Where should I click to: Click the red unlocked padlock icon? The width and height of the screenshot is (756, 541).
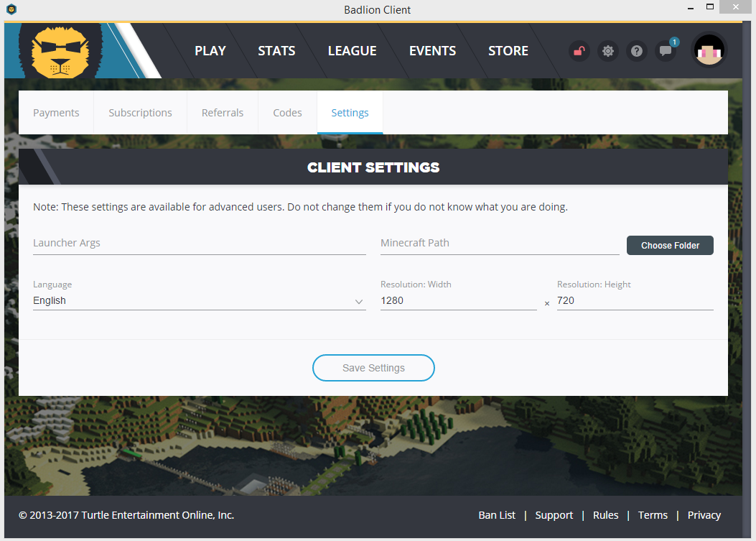579,51
